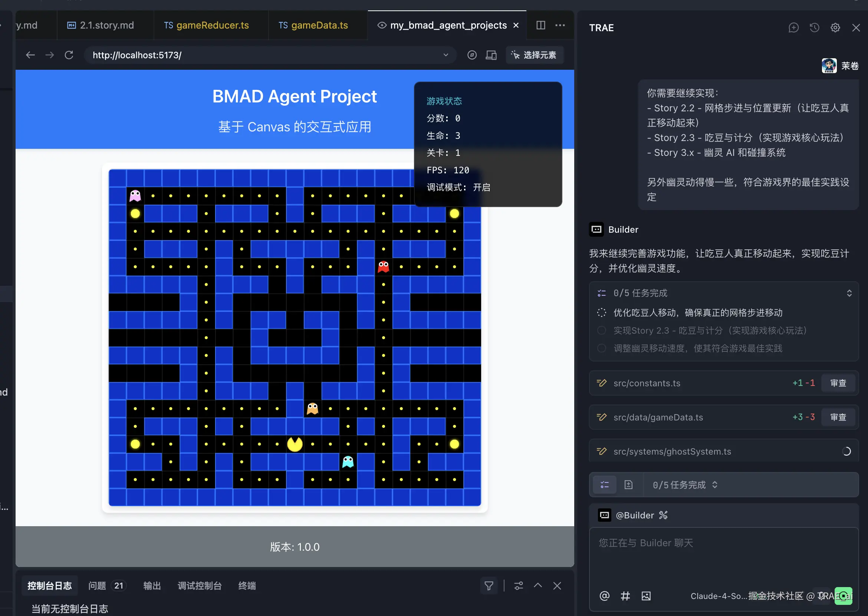Viewport: 868px width, 616px height.
Task: Expand the URL address dropdown arrow
Action: [x=445, y=55]
